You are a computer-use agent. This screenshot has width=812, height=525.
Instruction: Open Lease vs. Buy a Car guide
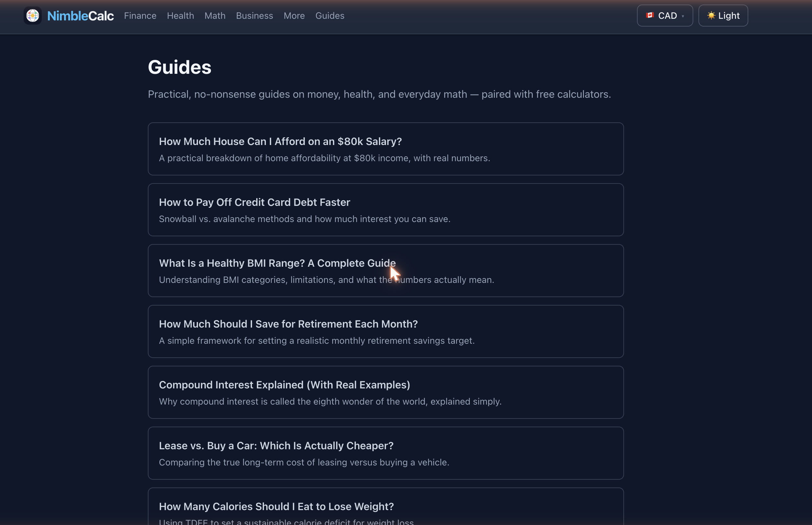(386, 453)
